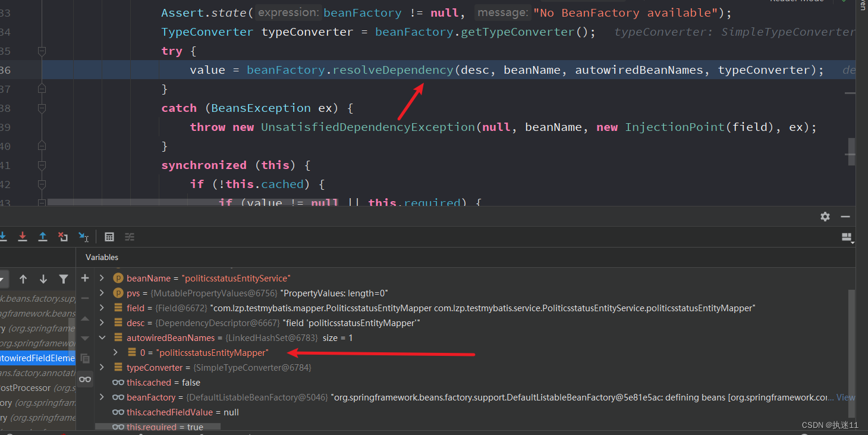Screen dimensions: 868x435
Task: Click "No BeanFactory available" string literal
Action: (625, 13)
